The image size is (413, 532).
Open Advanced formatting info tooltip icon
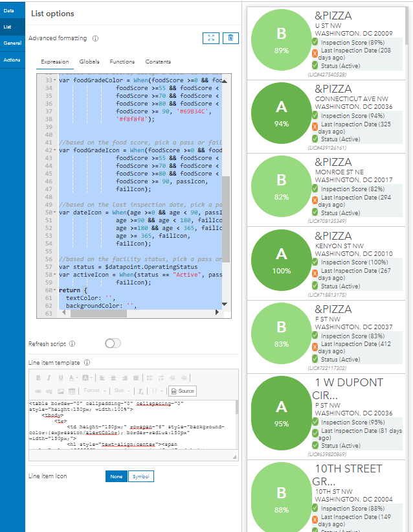95,38
